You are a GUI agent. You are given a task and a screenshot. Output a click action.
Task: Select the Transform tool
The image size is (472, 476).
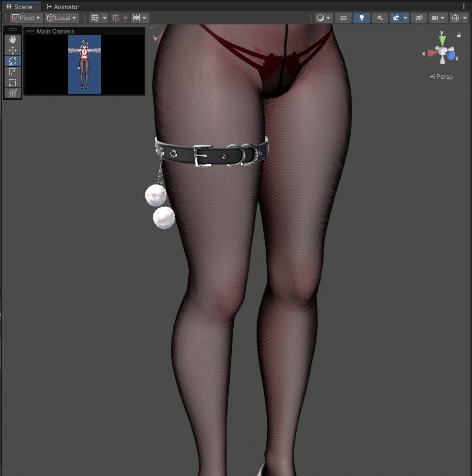click(13, 93)
